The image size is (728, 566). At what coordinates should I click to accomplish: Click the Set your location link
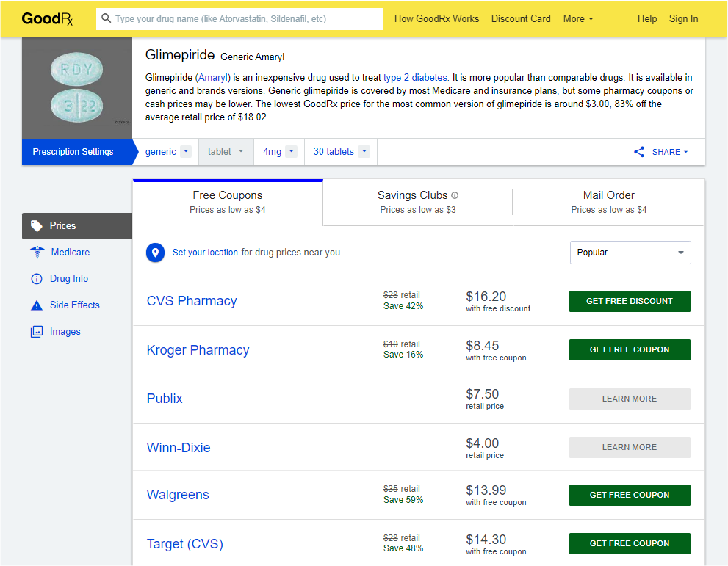click(x=205, y=253)
